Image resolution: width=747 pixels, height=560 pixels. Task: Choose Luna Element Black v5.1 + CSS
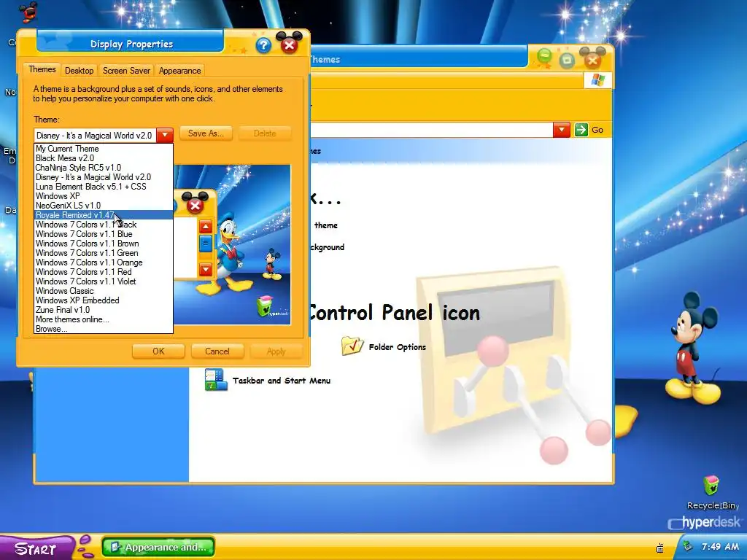tap(104, 187)
